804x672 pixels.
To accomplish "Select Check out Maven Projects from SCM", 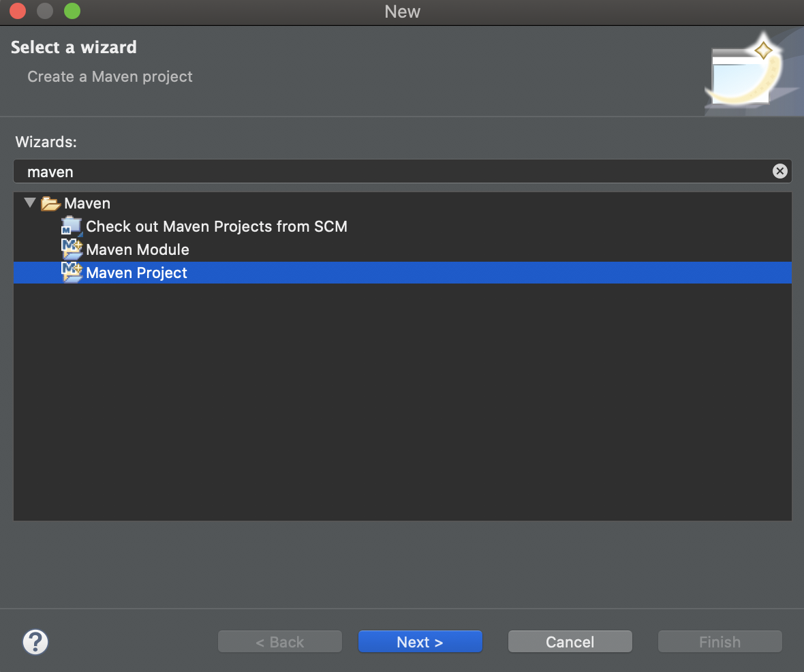I will pos(217,226).
